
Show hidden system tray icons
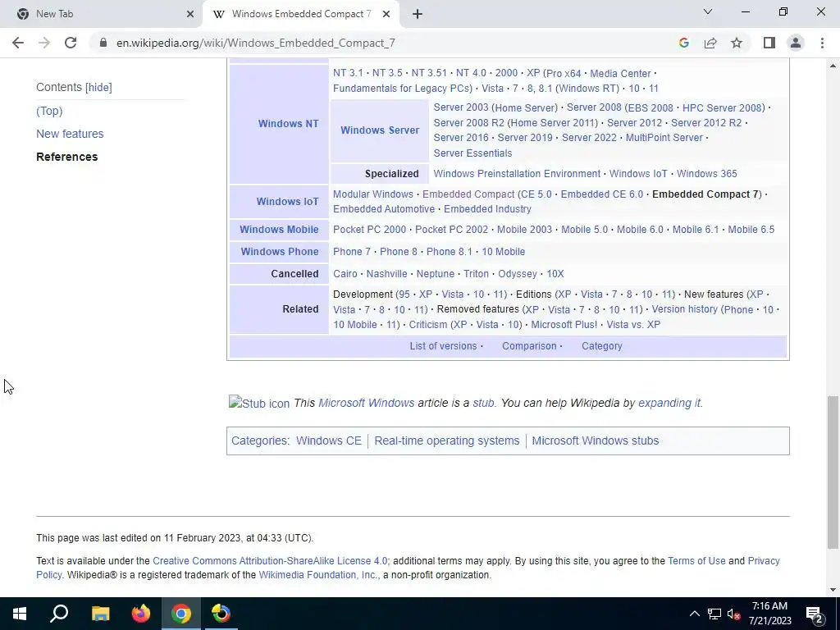[694, 614]
